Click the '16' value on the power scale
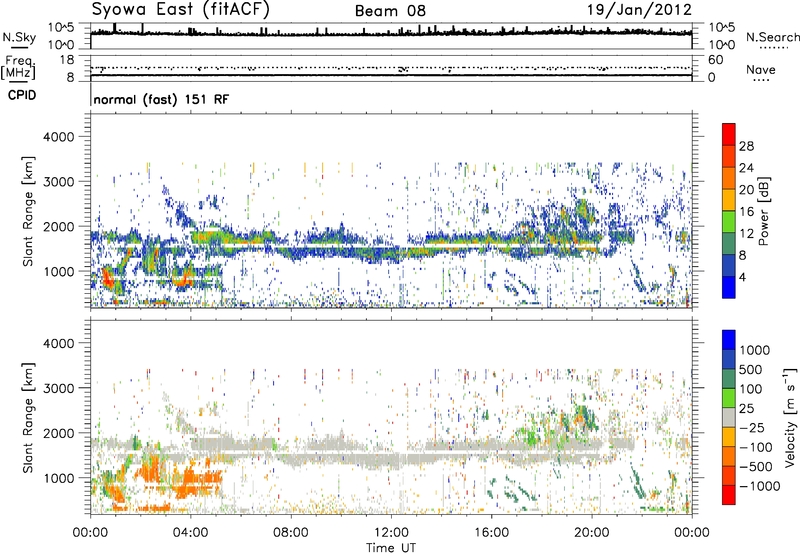The image size is (800, 554). pos(746,212)
